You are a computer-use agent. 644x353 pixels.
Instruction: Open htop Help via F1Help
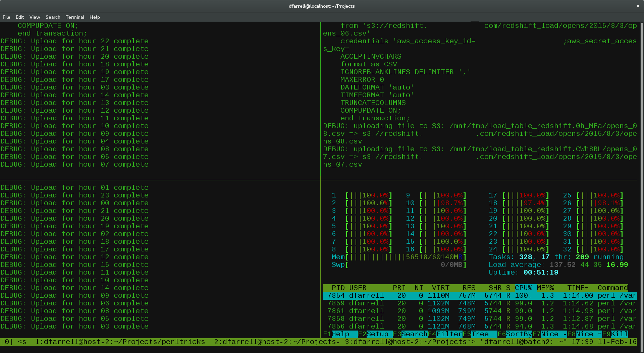pyautogui.click(x=339, y=334)
